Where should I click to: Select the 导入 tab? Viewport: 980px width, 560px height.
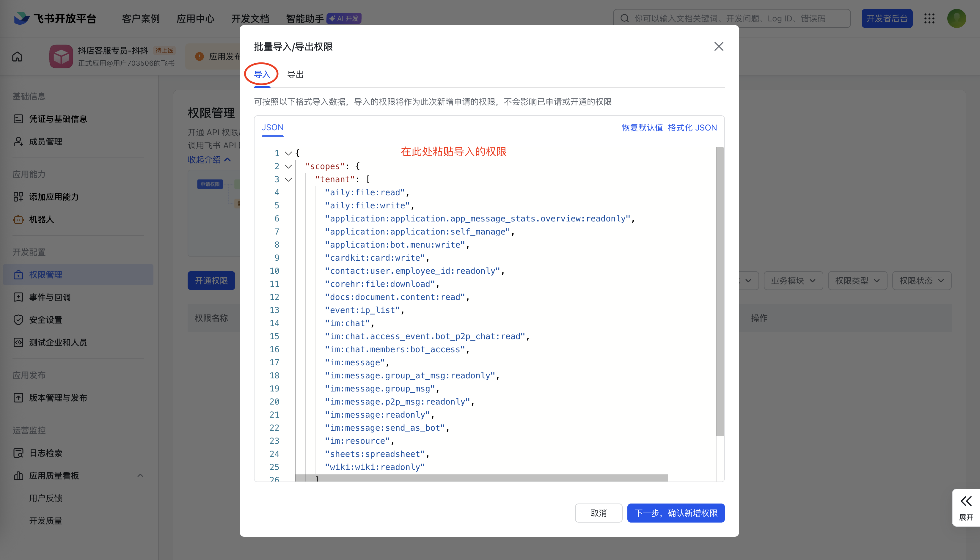point(262,75)
